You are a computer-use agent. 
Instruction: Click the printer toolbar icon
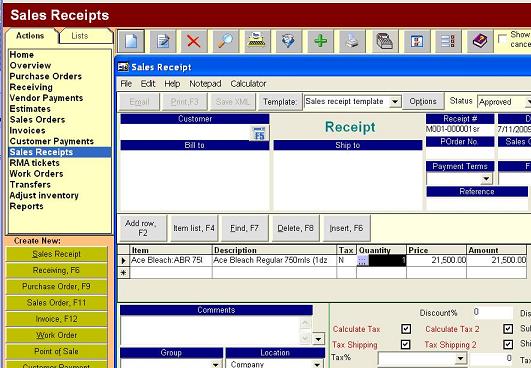click(352, 41)
